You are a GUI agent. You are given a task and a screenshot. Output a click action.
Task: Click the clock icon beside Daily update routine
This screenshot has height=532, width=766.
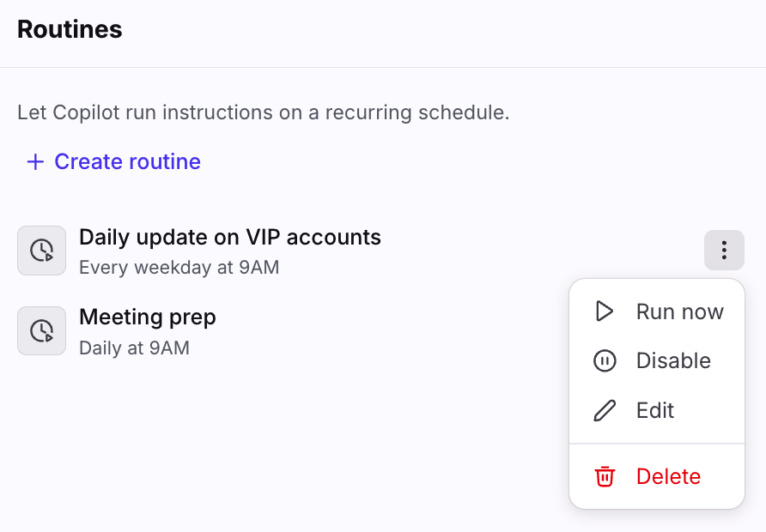pos(41,251)
